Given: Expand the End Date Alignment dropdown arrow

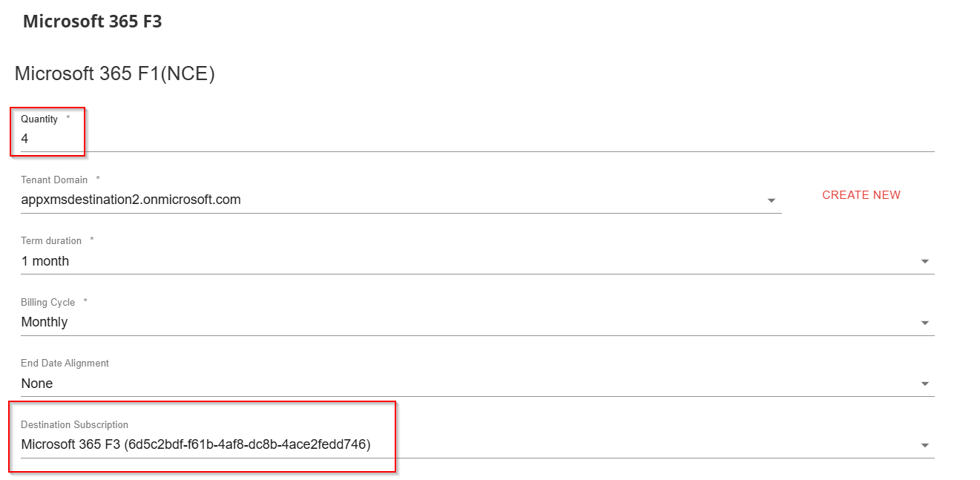Looking at the screenshot, I should click(x=924, y=384).
